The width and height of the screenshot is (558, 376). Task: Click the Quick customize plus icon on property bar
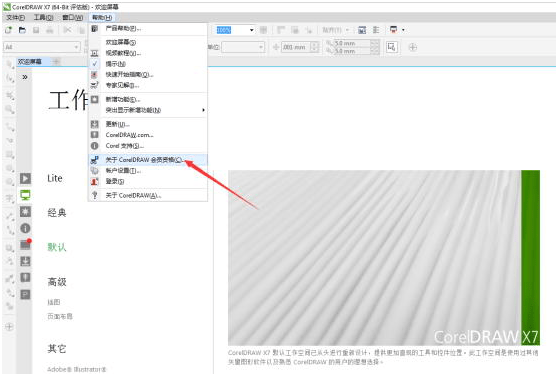pos(412,47)
